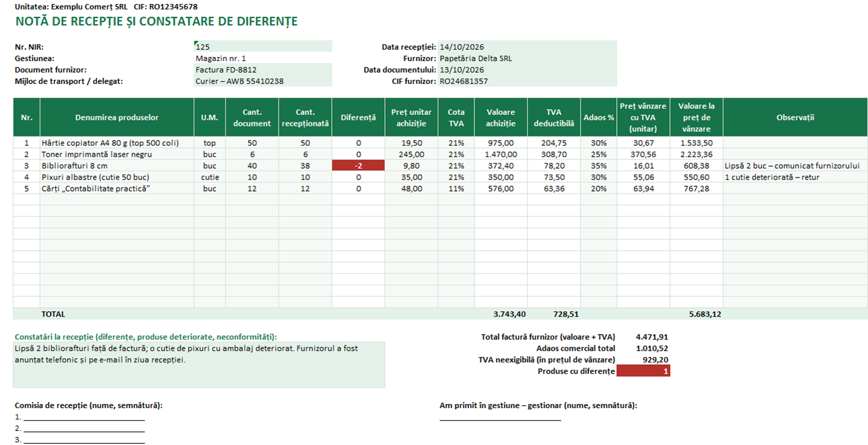Select unit 'cutie' for Pixuri albastre
Viewport: 868px width, 445px height.
pyautogui.click(x=209, y=177)
